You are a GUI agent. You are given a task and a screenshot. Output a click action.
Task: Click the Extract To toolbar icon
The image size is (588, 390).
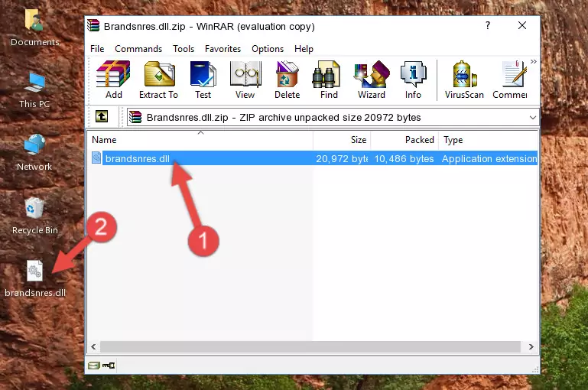(x=158, y=80)
